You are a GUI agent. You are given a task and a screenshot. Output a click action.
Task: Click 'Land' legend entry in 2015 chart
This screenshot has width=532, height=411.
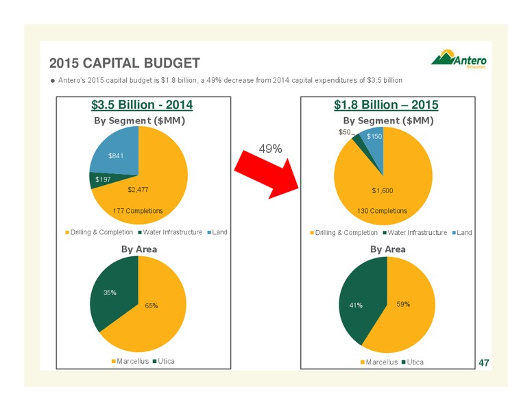(462, 233)
